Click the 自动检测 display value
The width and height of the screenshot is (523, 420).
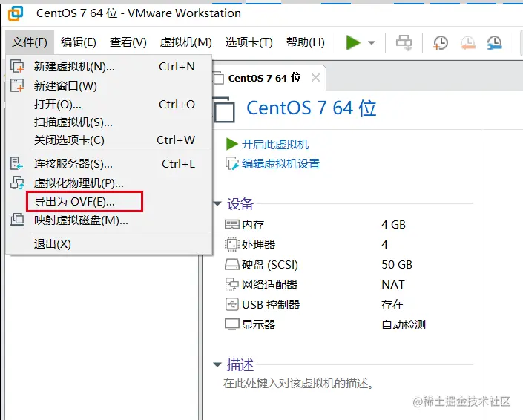(x=404, y=324)
